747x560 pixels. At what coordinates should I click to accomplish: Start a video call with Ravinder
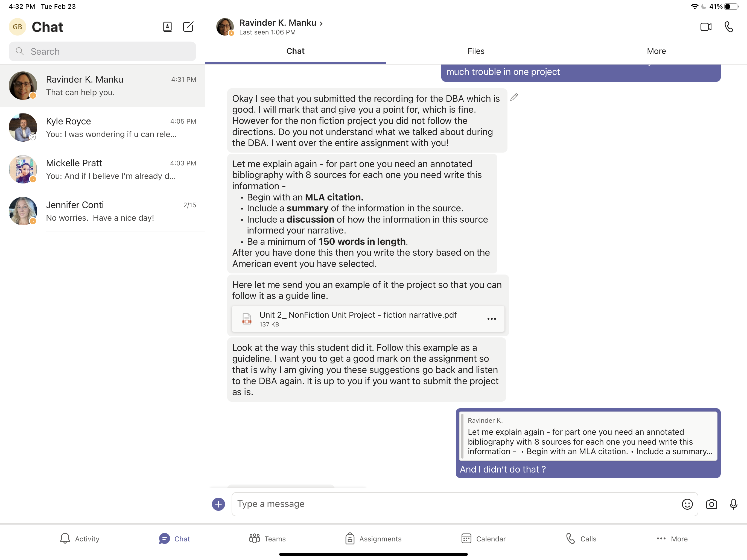705,27
